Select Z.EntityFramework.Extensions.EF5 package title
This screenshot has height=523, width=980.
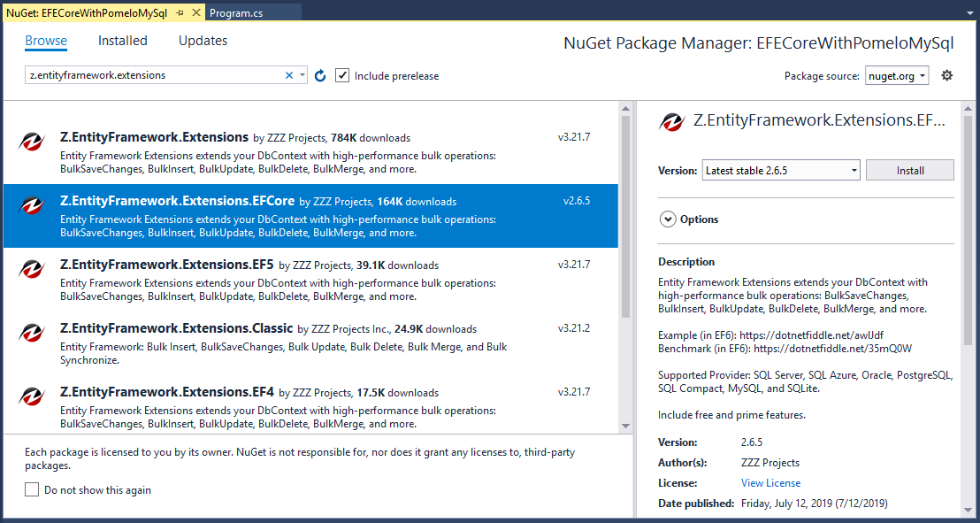167,265
